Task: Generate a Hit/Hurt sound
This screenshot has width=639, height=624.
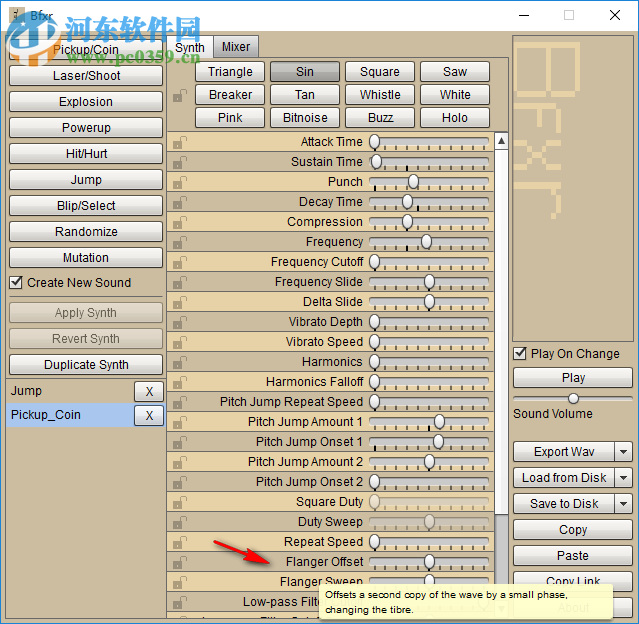Action: [x=86, y=154]
